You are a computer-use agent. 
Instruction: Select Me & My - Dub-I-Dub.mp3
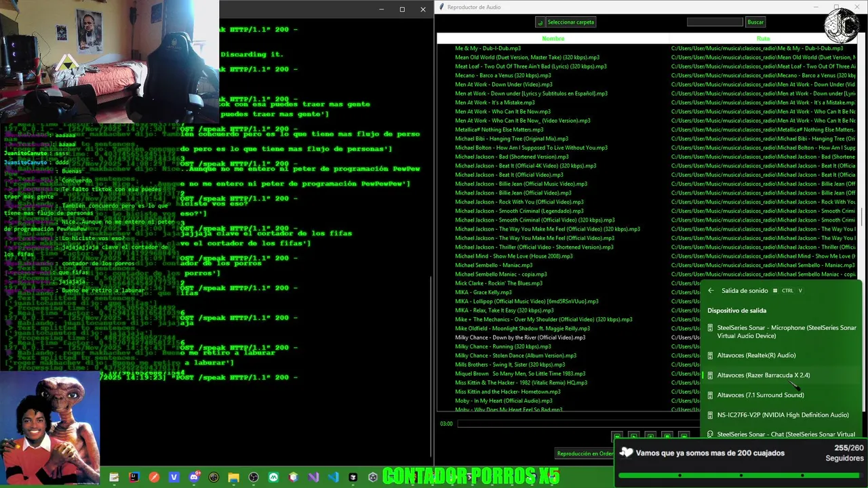[x=488, y=48]
